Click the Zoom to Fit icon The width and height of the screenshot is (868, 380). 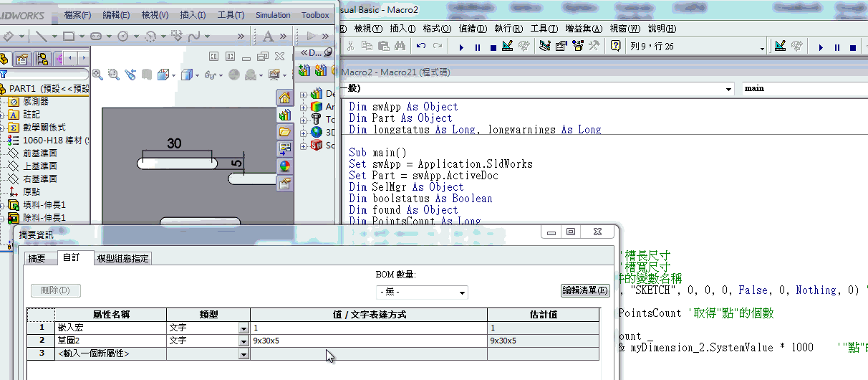tap(97, 74)
